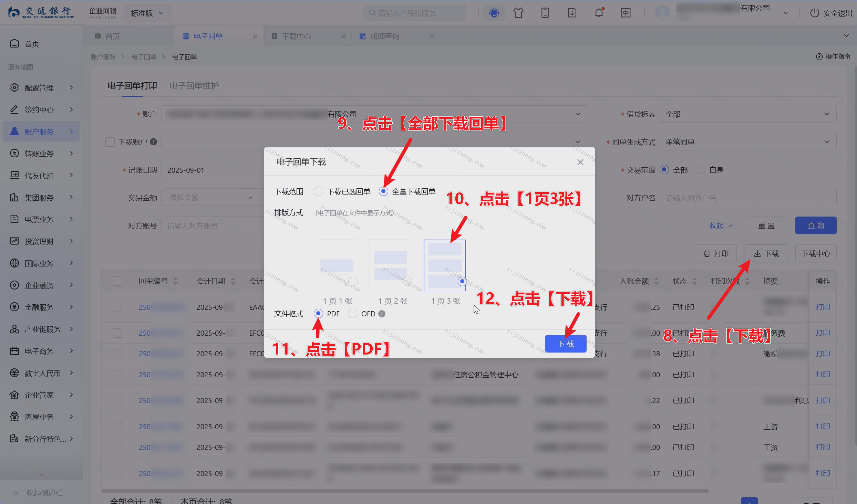Click the customer service headset icon
Image resolution: width=857 pixels, height=504 pixels.
(494, 13)
